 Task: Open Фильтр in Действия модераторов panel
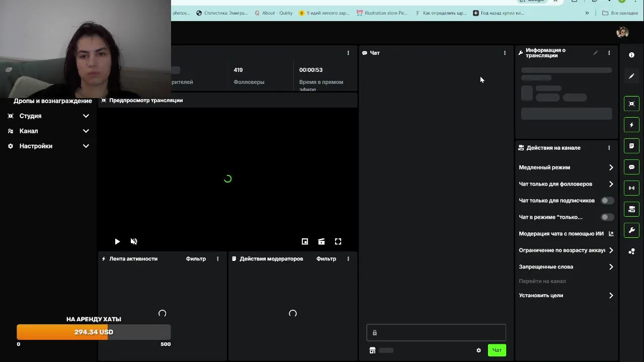tap(326, 258)
